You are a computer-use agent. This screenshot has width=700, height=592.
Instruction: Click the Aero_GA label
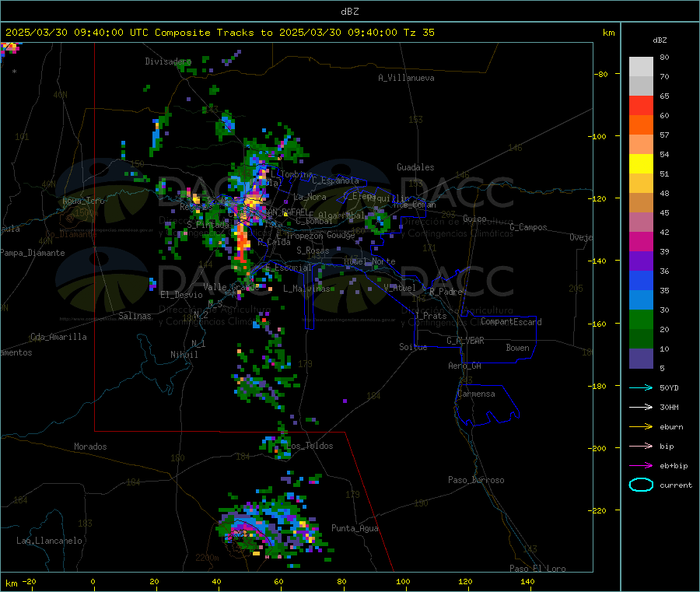[x=465, y=366]
